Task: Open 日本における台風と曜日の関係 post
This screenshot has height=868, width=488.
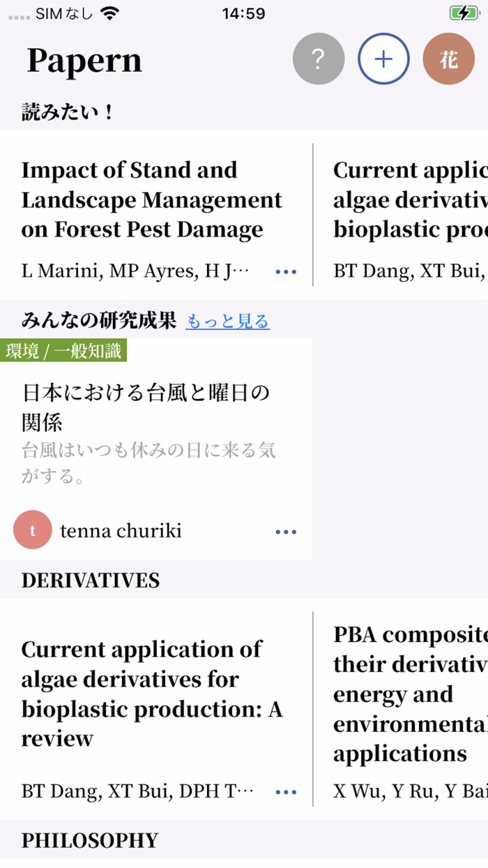Action: (146, 407)
